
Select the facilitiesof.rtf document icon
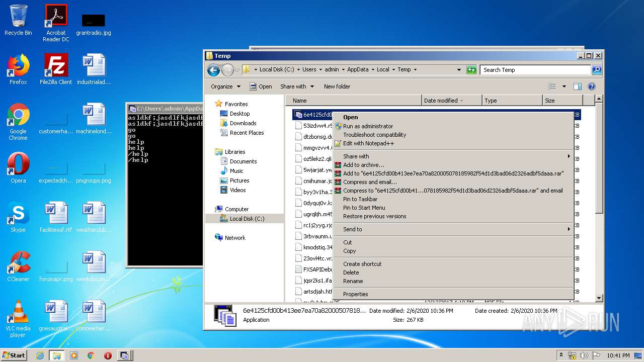click(56, 217)
